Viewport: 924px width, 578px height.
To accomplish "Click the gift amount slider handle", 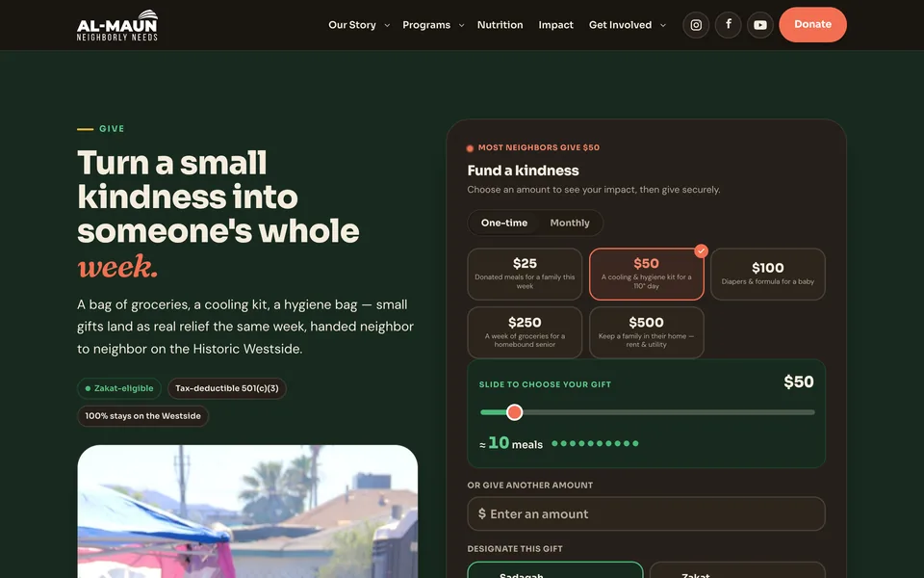I will pyautogui.click(x=514, y=412).
